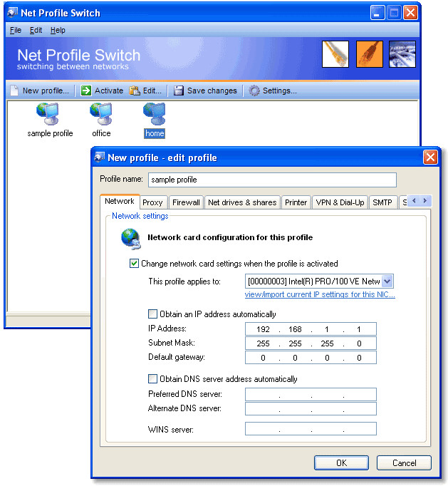
Task: Open the Help menu
Action: pyautogui.click(x=58, y=30)
